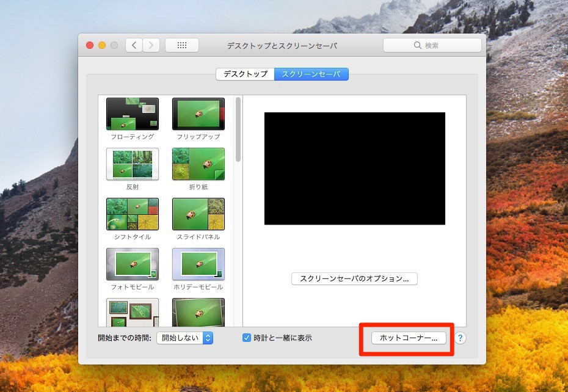The height and width of the screenshot is (392, 568).
Task: Choose the フローティング screen saver thumbnail
Action: (132, 114)
